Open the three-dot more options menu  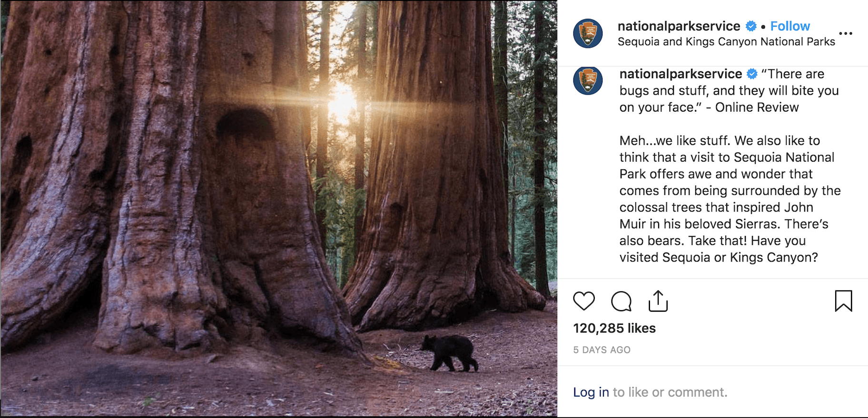846,33
